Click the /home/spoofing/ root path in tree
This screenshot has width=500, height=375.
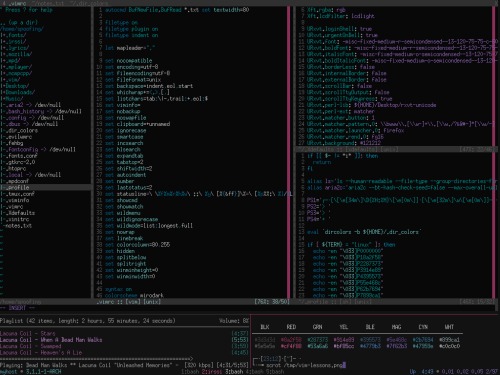coord(22,29)
